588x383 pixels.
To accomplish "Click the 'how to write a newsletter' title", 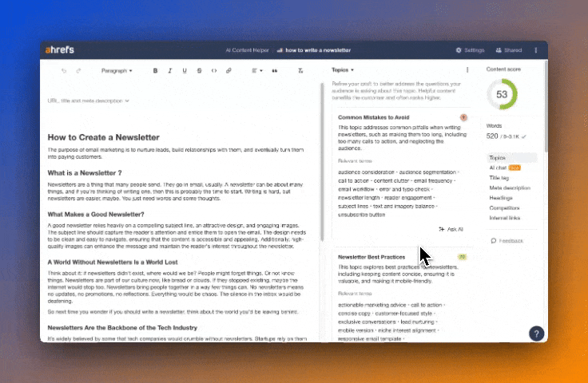I will [x=318, y=50].
